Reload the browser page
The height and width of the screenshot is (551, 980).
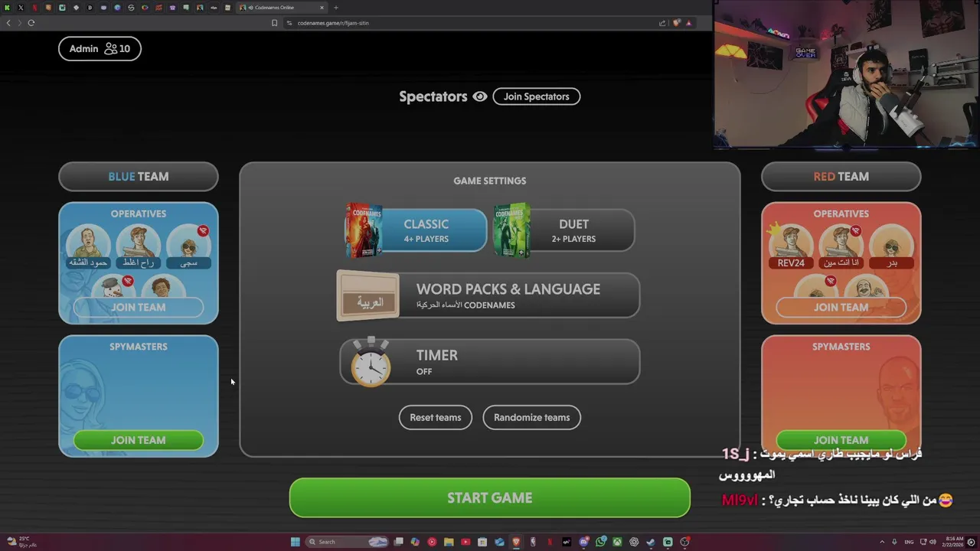pyautogui.click(x=31, y=23)
